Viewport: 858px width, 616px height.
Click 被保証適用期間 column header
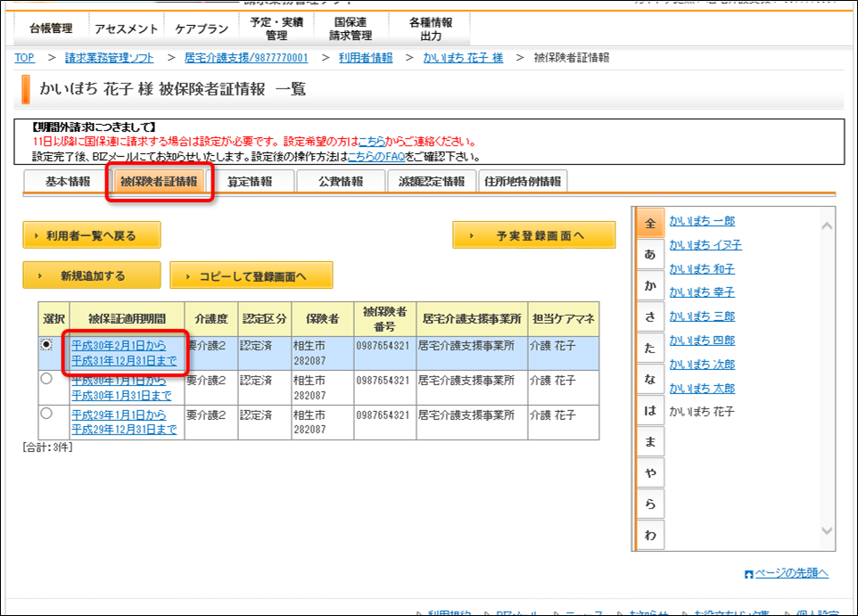[127, 319]
